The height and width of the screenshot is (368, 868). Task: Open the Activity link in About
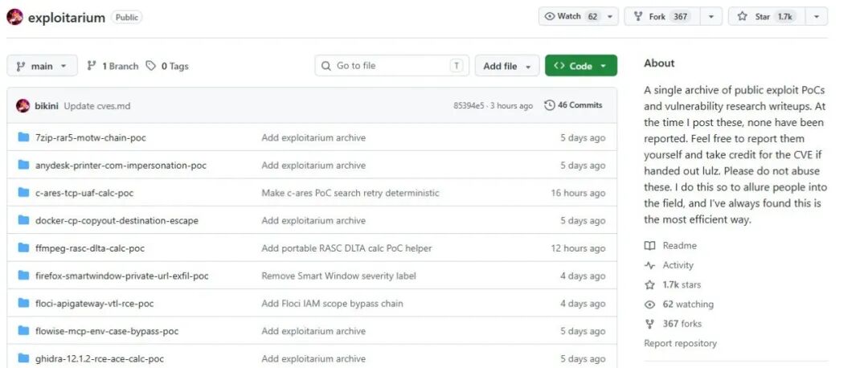tap(678, 265)
